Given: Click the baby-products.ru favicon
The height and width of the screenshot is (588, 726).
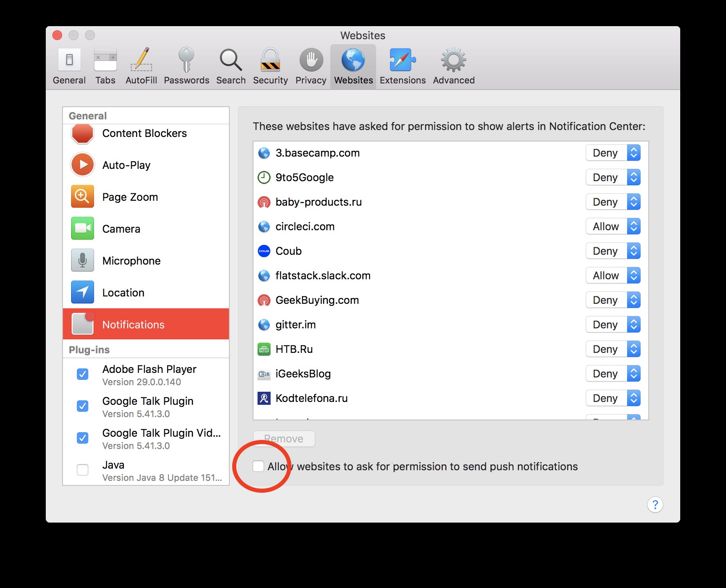Looking at the screenshot, I should (264, 202).
